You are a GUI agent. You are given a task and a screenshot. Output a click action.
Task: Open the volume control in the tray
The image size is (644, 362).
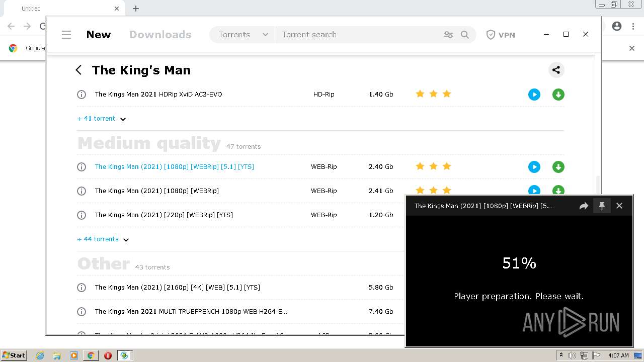point(572,355)
